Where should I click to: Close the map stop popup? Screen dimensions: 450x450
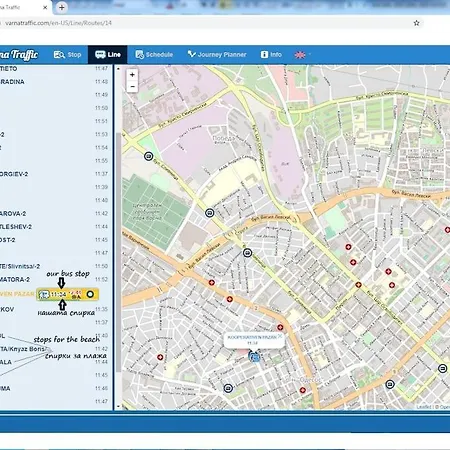pos(280,336)
